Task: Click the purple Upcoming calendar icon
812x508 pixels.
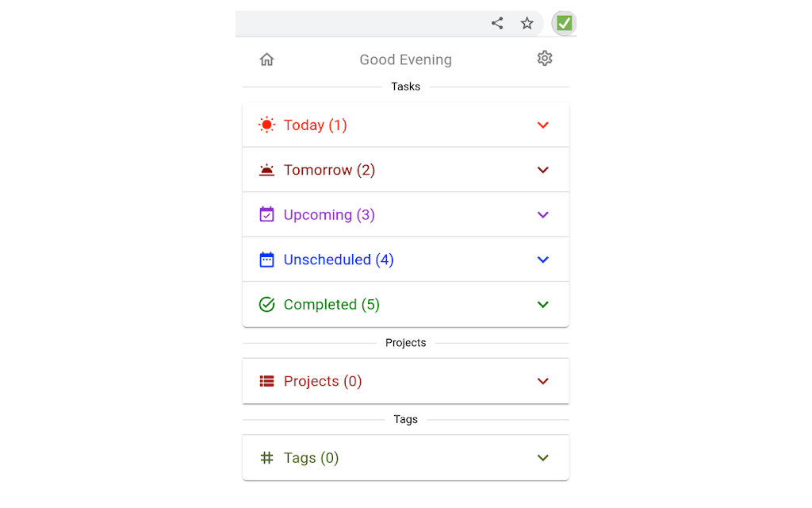Action: 266,214
